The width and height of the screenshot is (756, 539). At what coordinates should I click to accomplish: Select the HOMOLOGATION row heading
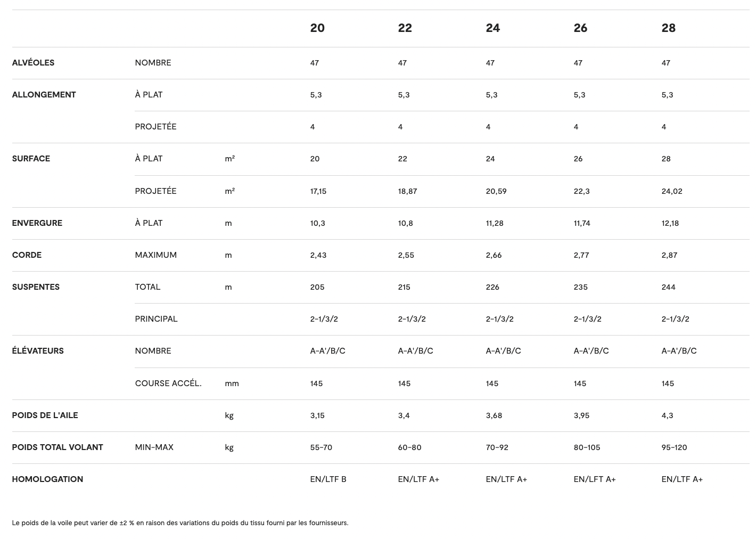pyautogui.click(x=47, y=479)
